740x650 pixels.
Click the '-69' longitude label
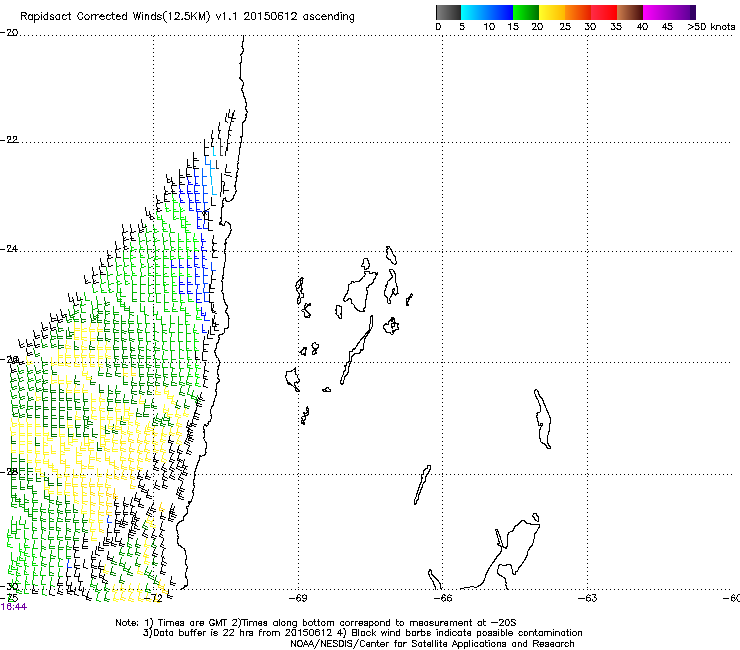click(x=298, y=598)
